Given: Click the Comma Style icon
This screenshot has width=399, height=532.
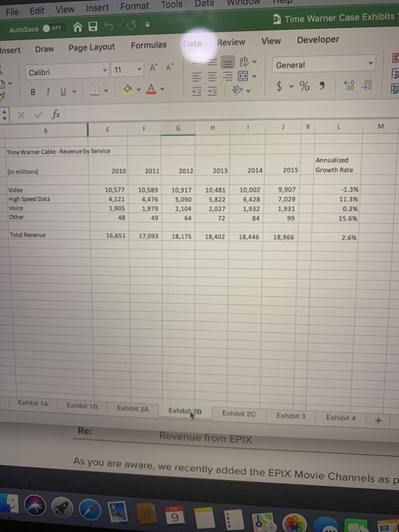Looking at the screenshot, I should [x=321, y=85].
